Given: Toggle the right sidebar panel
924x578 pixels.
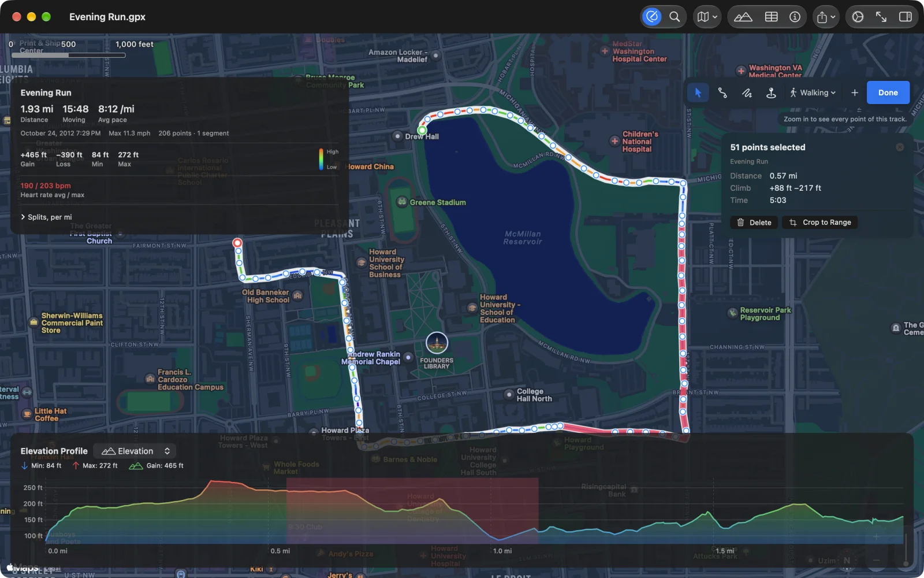Looking at the screenshot, I should pos(905,17).
